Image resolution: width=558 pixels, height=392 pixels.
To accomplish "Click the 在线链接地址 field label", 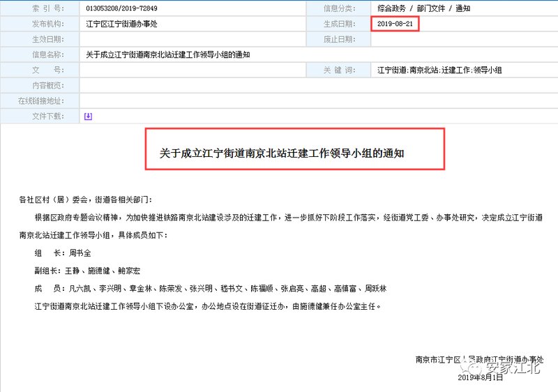I will [x=41, y=101].
